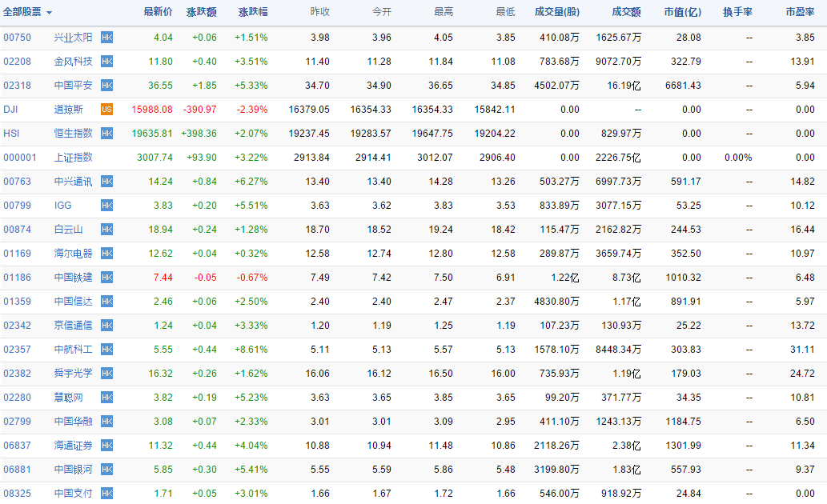Screen dimensions: 827x504
Task: Click the HK badge beside 中国铁建
Action: click(106, 278)
